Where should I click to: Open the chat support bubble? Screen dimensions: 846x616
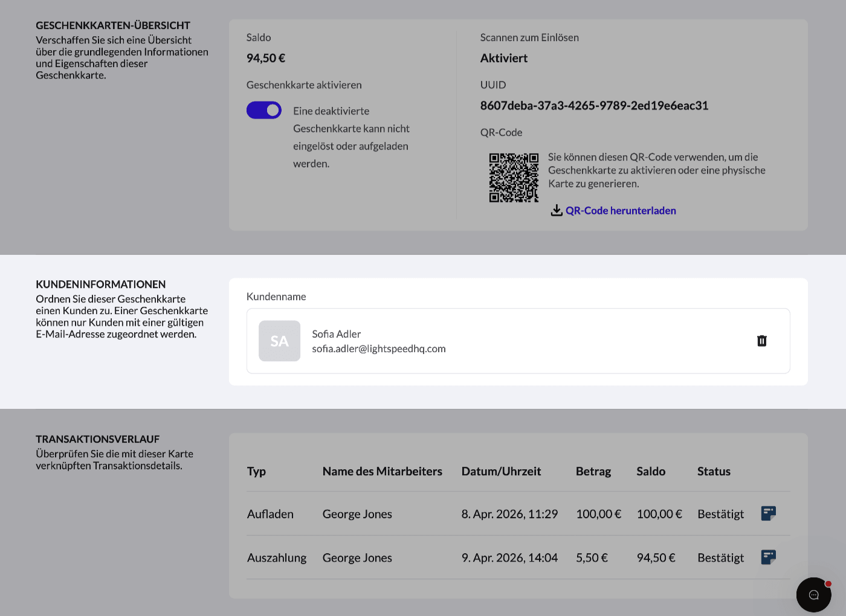(814, 595)
